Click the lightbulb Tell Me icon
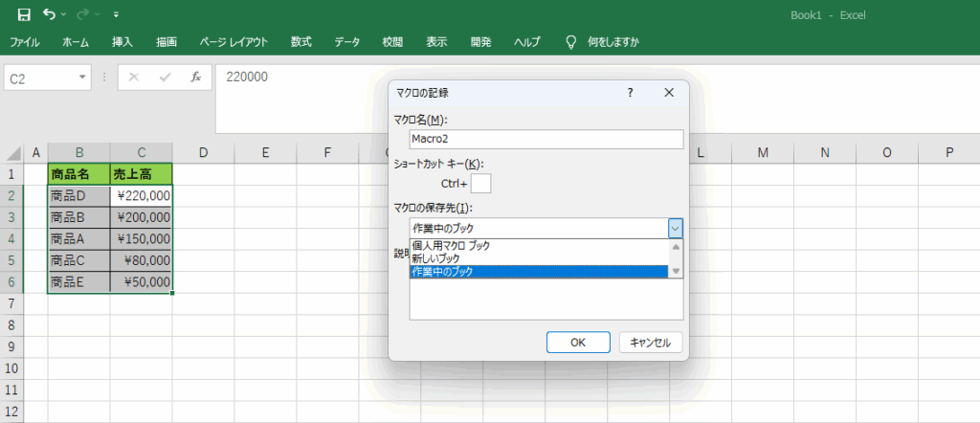Screen dimensions: 980x423 click(x=571, y=42)
